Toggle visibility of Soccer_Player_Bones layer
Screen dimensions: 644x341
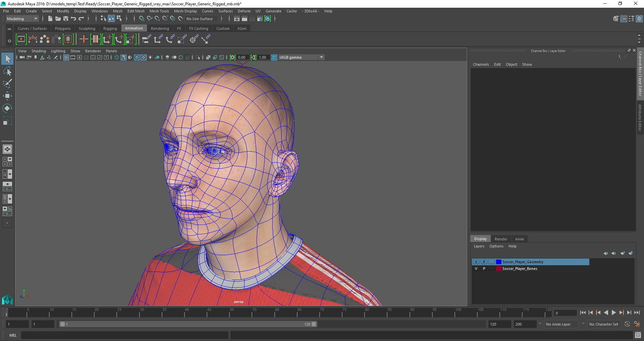coord(476,269)
